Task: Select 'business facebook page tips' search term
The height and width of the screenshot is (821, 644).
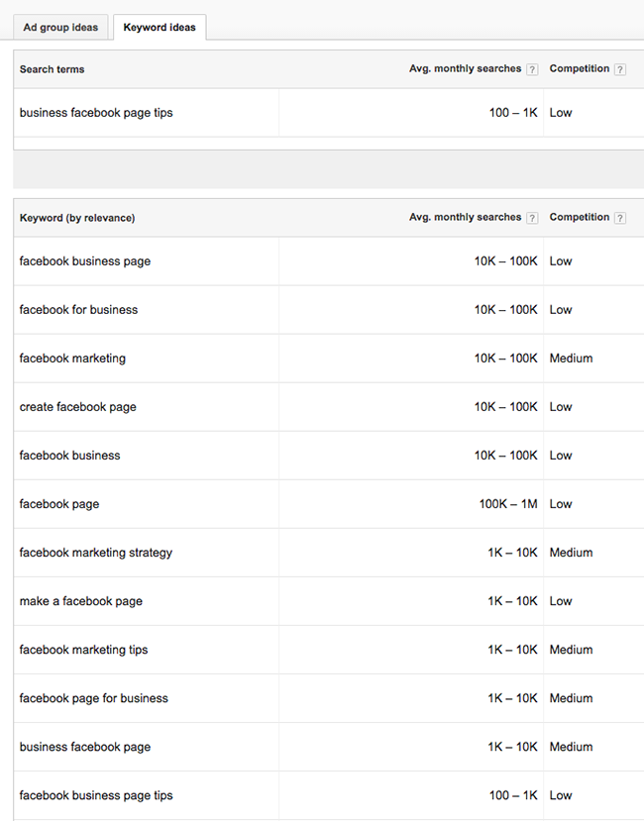Action: [x=96, y=113]
